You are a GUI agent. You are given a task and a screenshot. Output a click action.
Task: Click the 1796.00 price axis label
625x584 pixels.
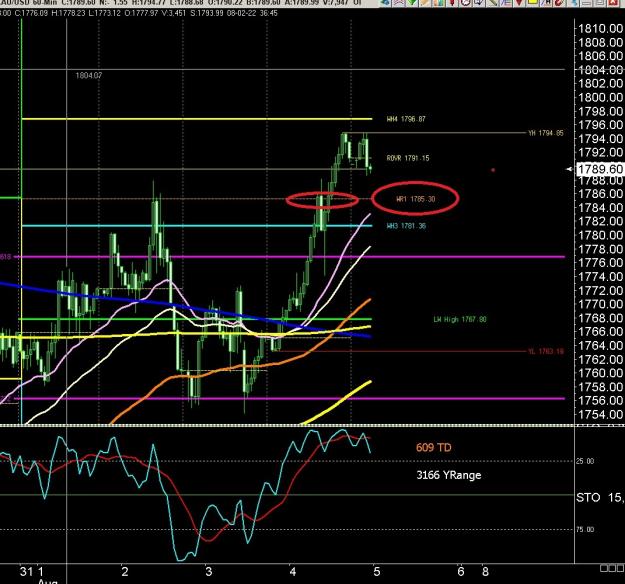pyautogui.click(x=600, y=125)
